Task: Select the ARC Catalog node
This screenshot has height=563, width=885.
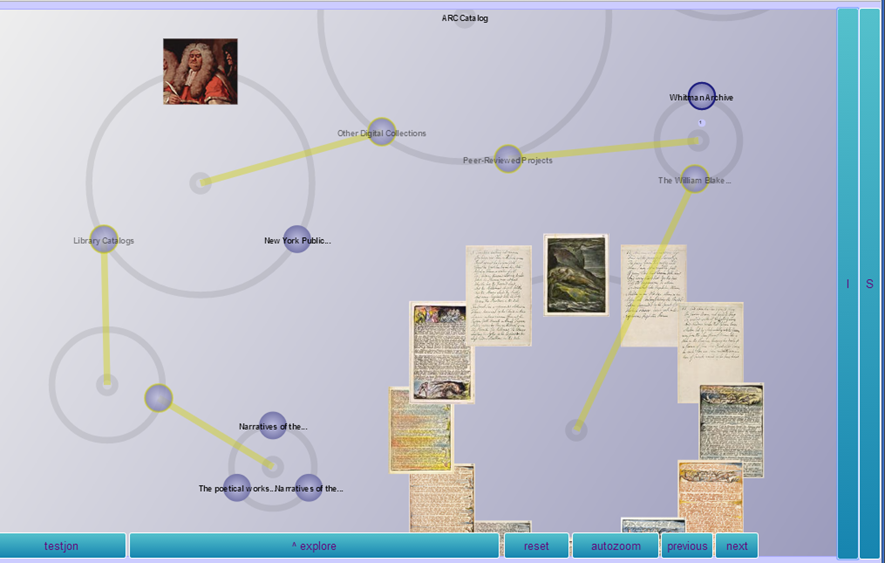Action: 465,18
